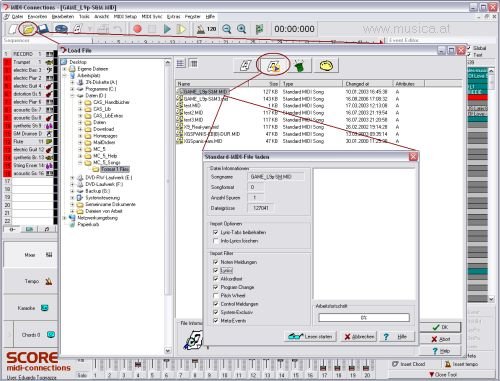Click the yellow round icon in Load File toolbar
The image size is (500, 381).
326,66
